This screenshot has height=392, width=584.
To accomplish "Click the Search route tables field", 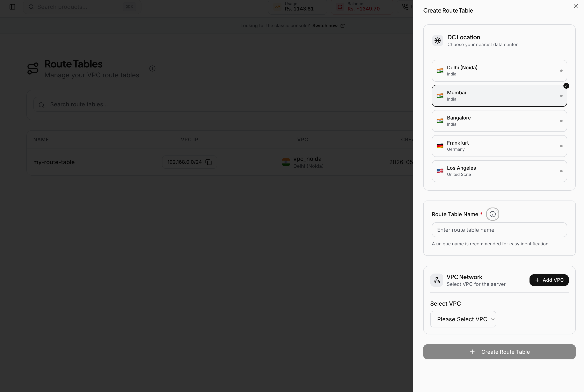I will pyautogui.click(x=222, y=104).
